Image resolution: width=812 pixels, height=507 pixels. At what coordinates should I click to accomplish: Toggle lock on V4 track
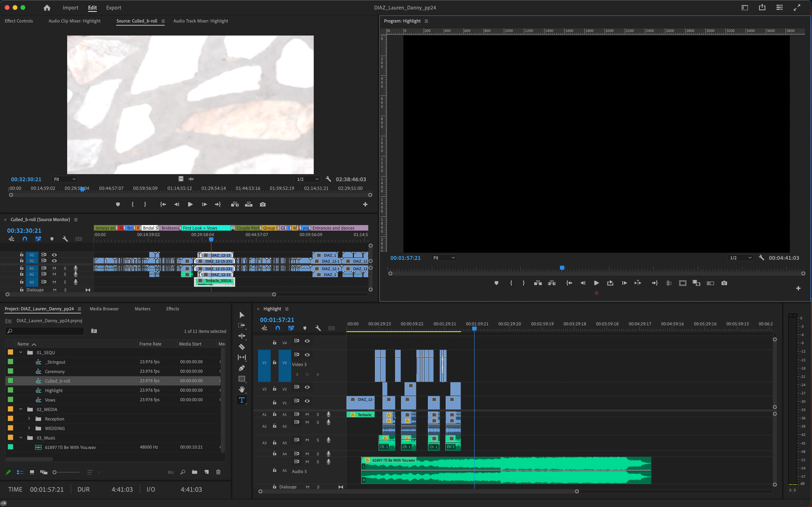tap(274, 342)
